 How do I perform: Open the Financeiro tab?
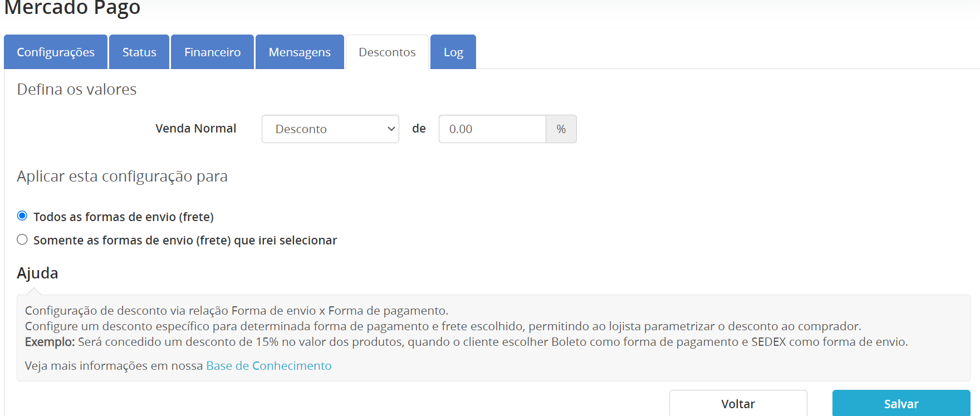point(212,52)
